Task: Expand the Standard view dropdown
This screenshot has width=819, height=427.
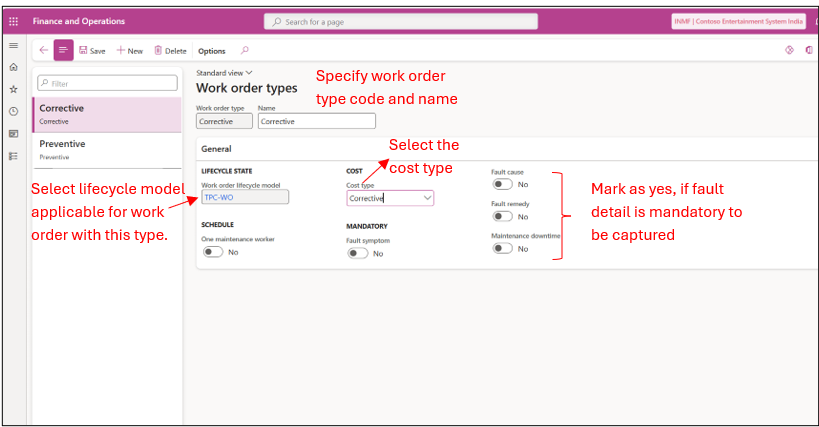Action: click(224, 73)
